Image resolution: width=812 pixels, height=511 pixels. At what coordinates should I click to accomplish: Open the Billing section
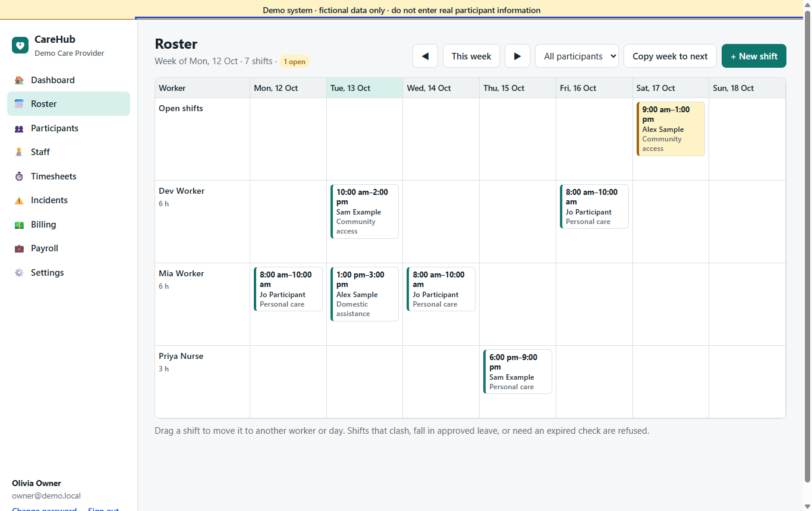(x=68, y=225)
